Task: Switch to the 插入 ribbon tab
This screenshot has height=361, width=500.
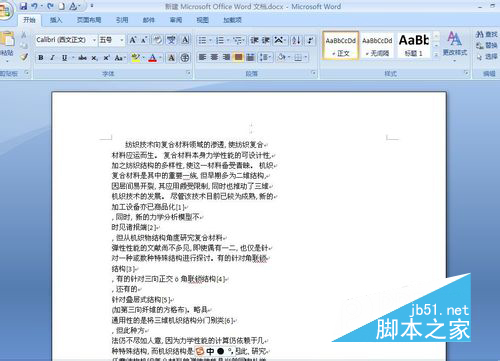Action: pos(56,20)
